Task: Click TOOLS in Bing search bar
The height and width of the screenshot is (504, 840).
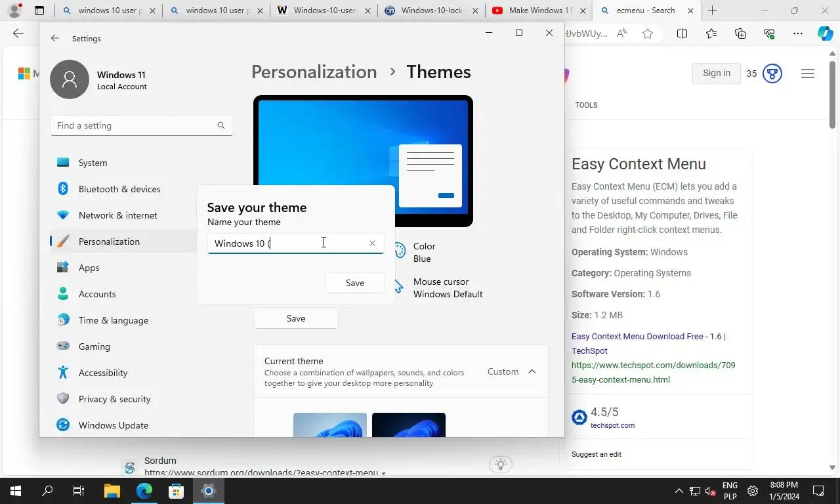Action: point(586,105)
